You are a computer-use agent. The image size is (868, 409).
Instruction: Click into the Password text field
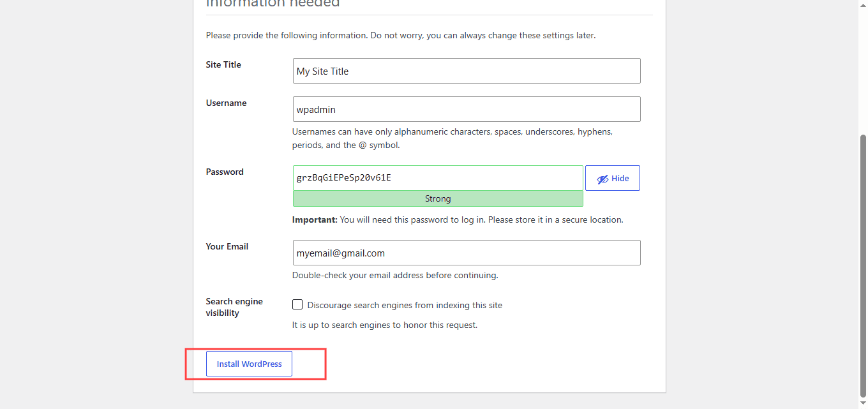(x=438, y=177)
